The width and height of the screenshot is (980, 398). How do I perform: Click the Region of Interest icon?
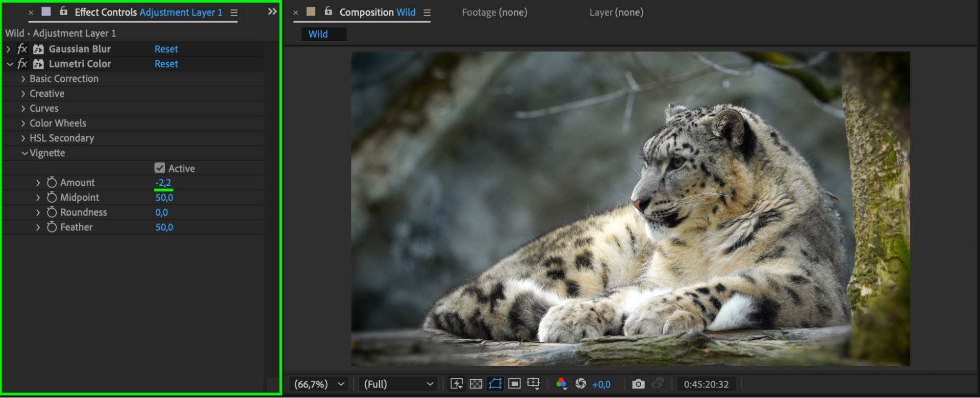[x=514, y=384]
